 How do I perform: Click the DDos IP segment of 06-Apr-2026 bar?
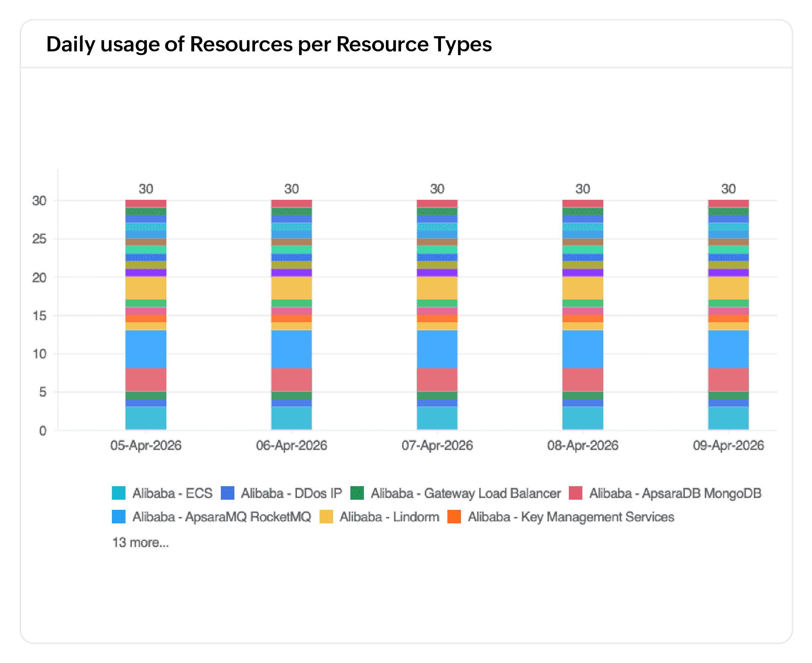point(292,403)
